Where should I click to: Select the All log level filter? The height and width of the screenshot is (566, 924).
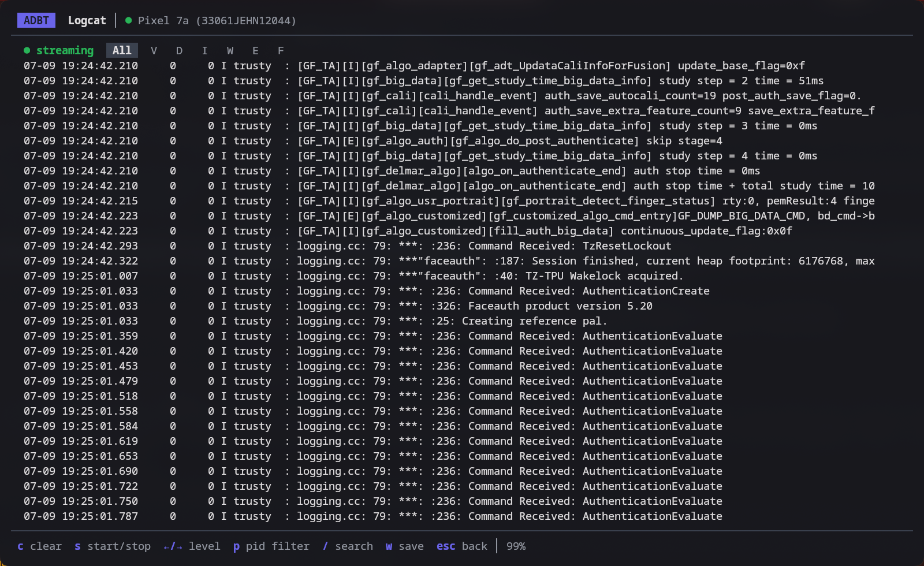tap(122, 50)
